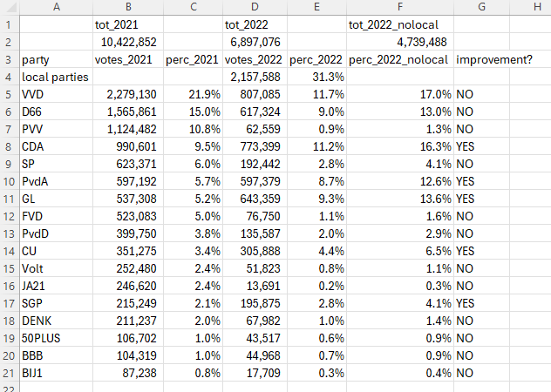Image resolution: width=551 pixels, height=392 pixels.
Task: Select the 50PLUS party cell
Action: [56, 338]
